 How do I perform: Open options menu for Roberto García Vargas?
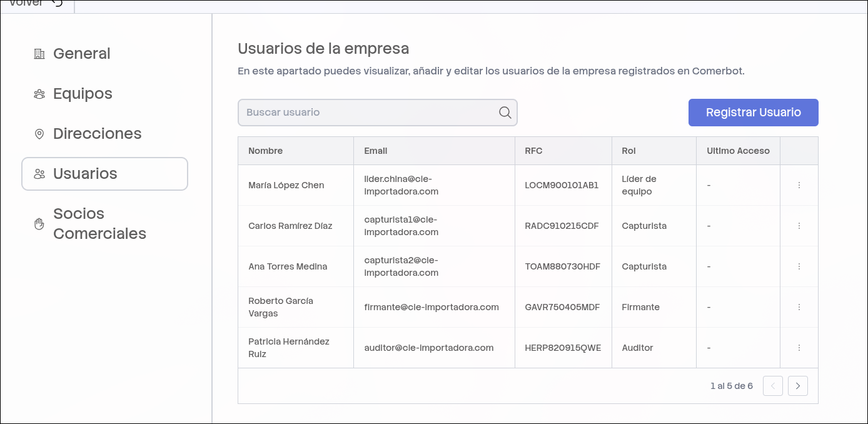click(799, 307)
